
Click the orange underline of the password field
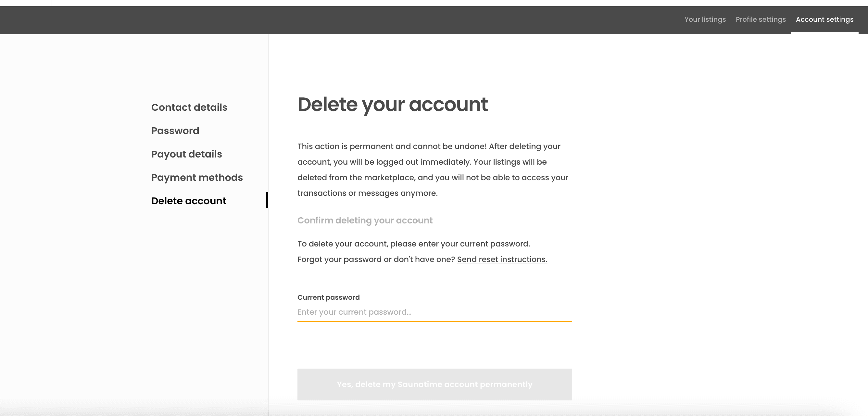click(x=434, y=321)
